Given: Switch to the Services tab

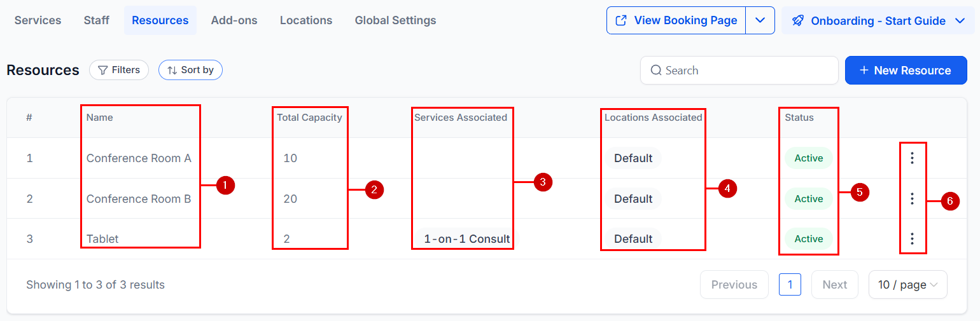Looking at the screenshot, I should coord(38,20).
